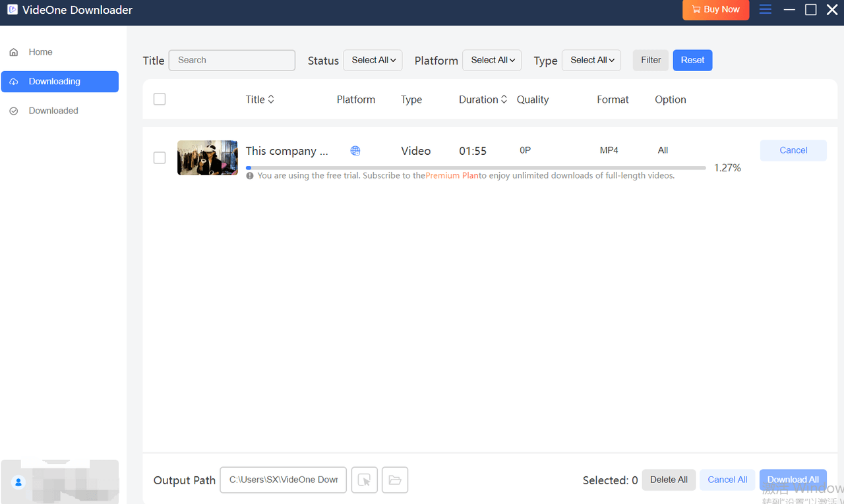
Task: Click the orange Buy Now button
Action: pos(715,10)
